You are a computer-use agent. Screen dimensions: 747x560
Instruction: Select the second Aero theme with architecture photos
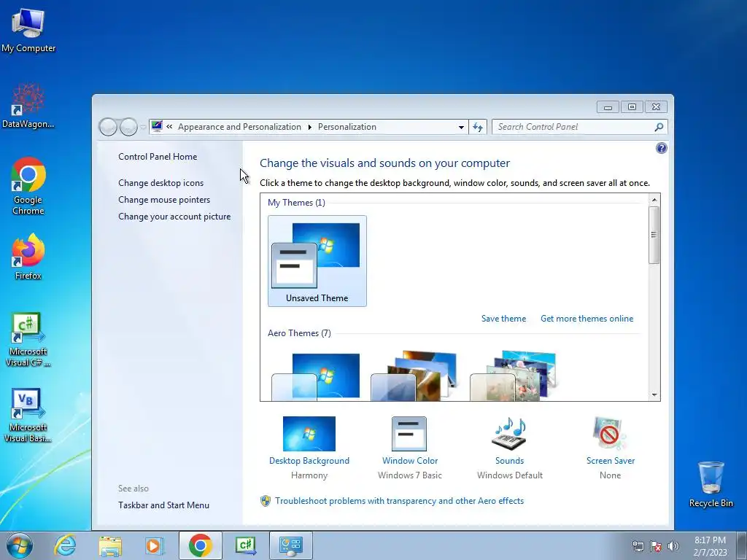[x=415, y=376]
